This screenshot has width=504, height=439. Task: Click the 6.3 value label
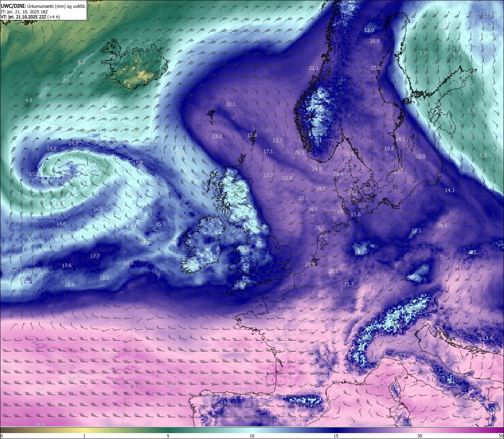pyautogui.click(x=456, y=54)
